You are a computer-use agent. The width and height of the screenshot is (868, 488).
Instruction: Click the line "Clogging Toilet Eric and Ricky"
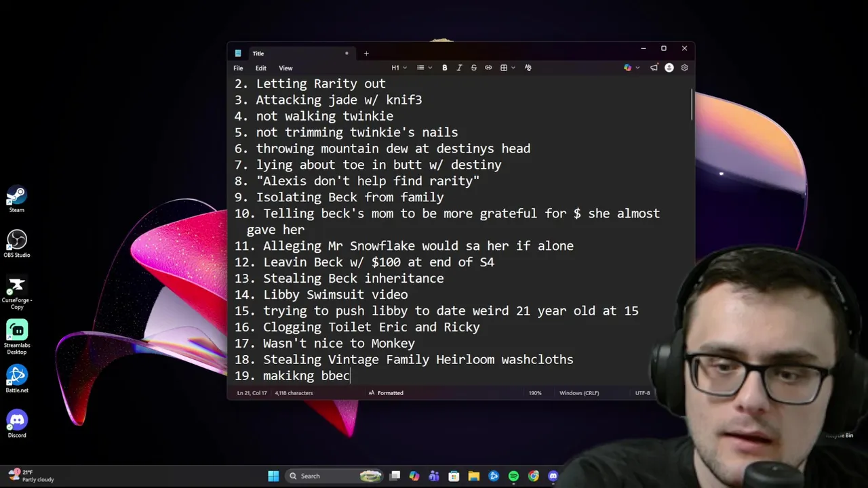pyautogui.click(x=372, y=327)
